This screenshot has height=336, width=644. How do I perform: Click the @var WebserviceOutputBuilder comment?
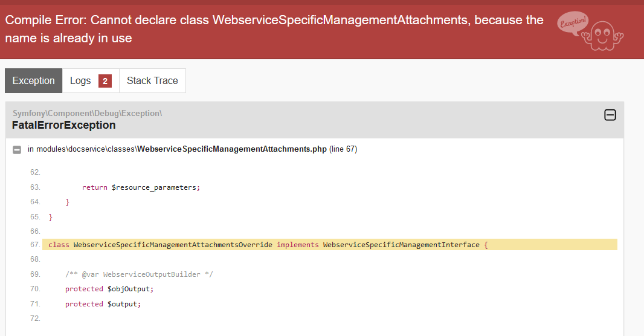click(139, 274)
